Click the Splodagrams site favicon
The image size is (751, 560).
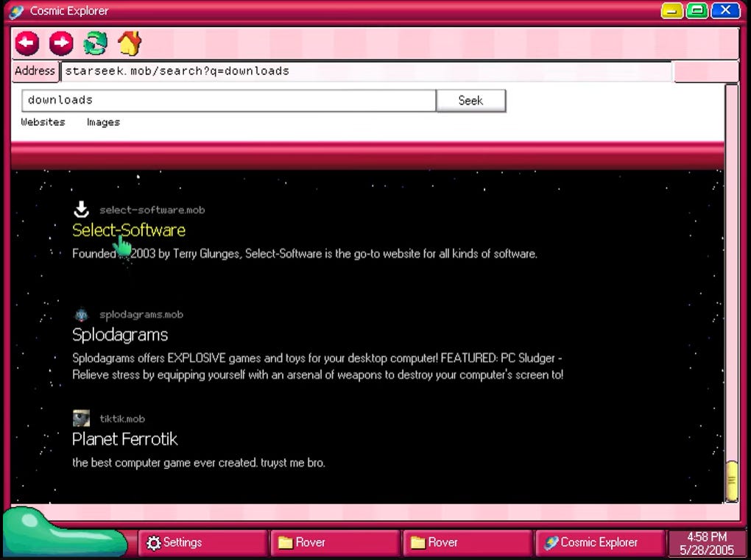click(x=81, y=314)
